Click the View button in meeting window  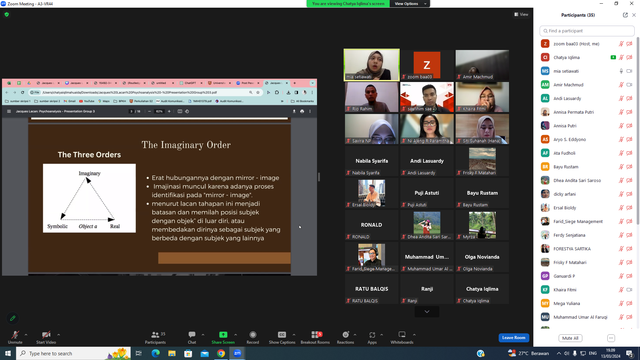(521, 14)
